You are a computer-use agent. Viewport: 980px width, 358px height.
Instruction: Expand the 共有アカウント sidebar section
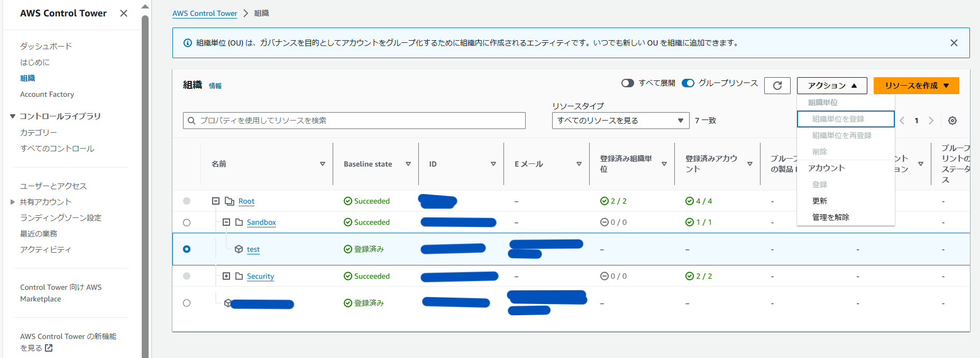click(x=13, y=202)
